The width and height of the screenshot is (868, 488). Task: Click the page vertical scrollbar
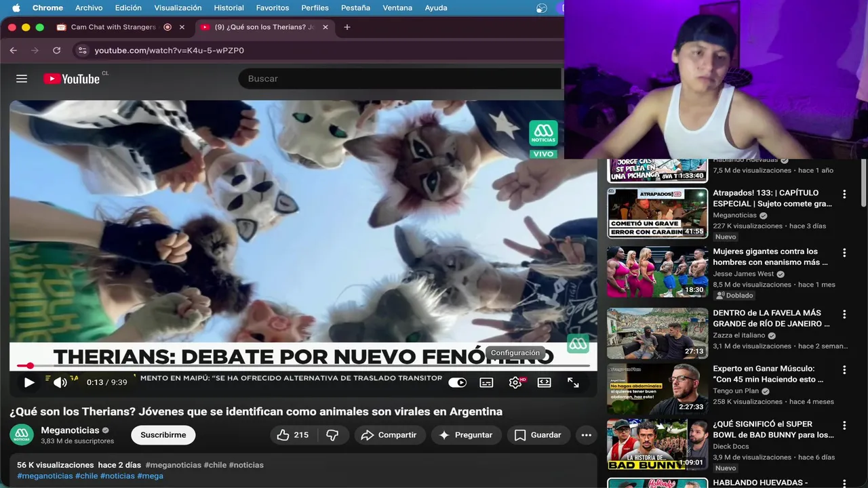pos(863,183)
